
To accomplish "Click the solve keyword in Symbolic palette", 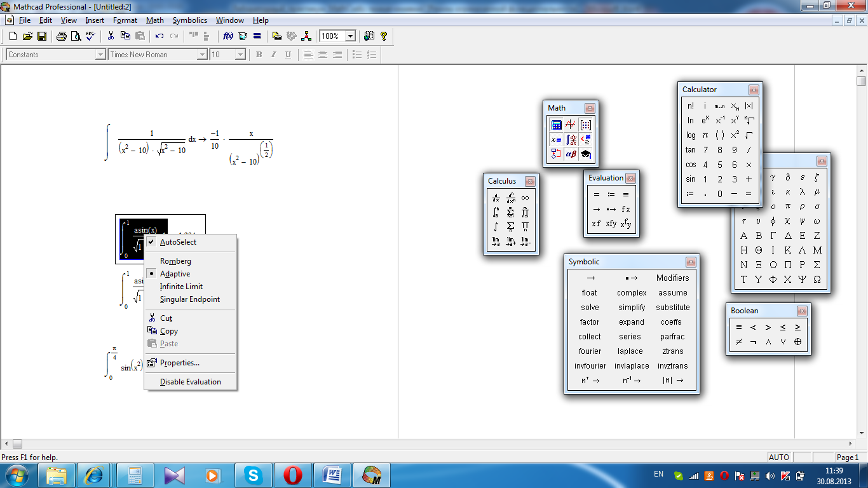I will tap(590, 308).
